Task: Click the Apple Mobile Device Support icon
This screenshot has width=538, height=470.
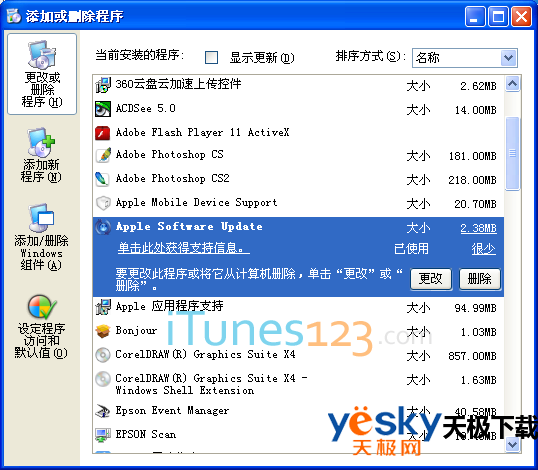Action: pos(103,203)
